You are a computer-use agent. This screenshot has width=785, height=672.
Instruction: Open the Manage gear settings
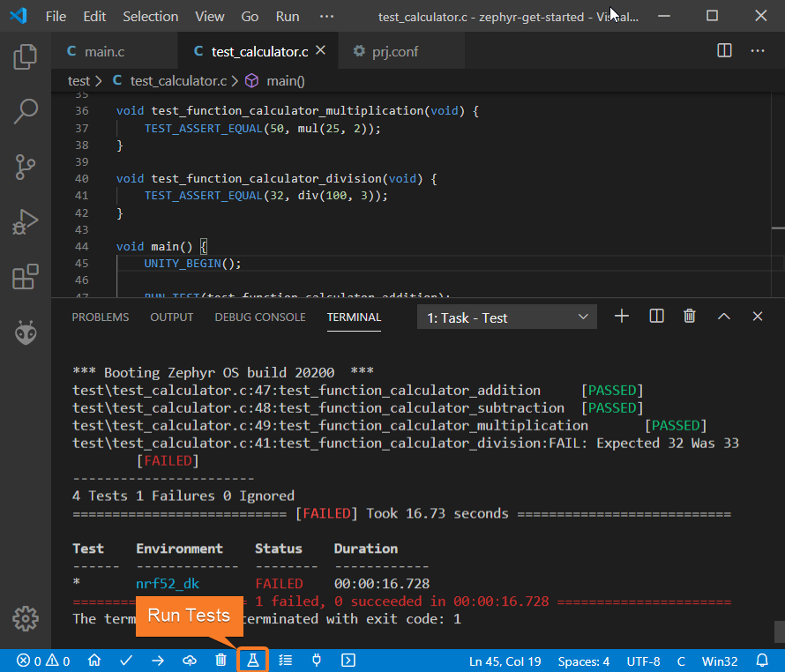click(25, 619)
